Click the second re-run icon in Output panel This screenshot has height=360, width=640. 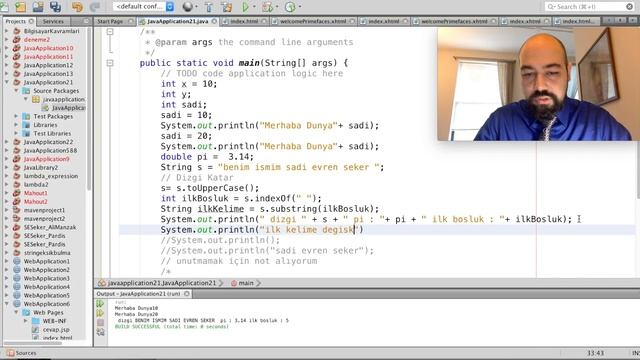tap(100, 313)
